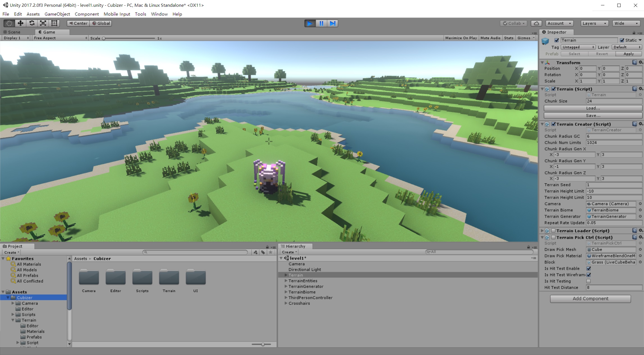The image size is (644, 355).
Task: Click the Pause button
Action: (x=321, y=23)
